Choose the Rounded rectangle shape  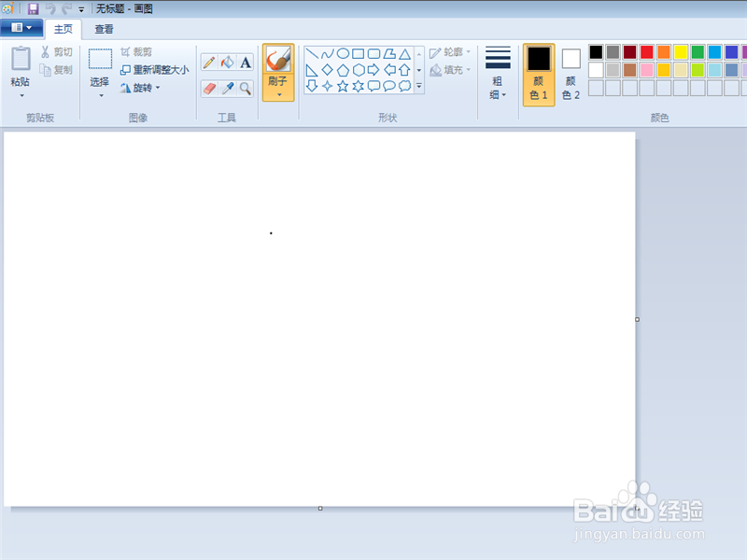coord(374,53)
